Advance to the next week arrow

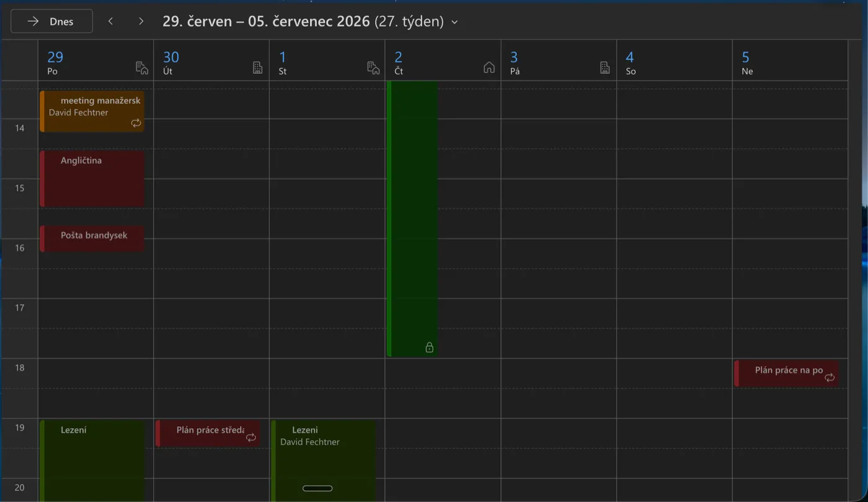point(141,21)
